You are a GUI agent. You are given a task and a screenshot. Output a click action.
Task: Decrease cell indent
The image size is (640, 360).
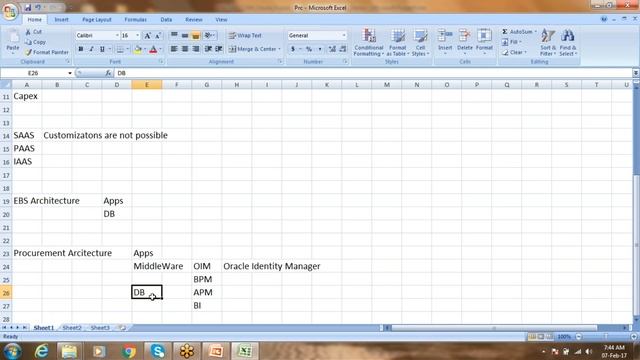pos(208,49)
